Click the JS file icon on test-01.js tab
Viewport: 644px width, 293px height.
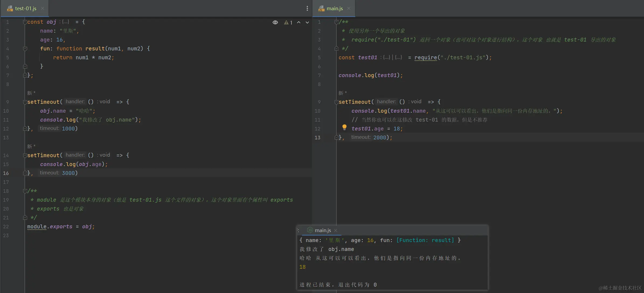pos(10,9)
